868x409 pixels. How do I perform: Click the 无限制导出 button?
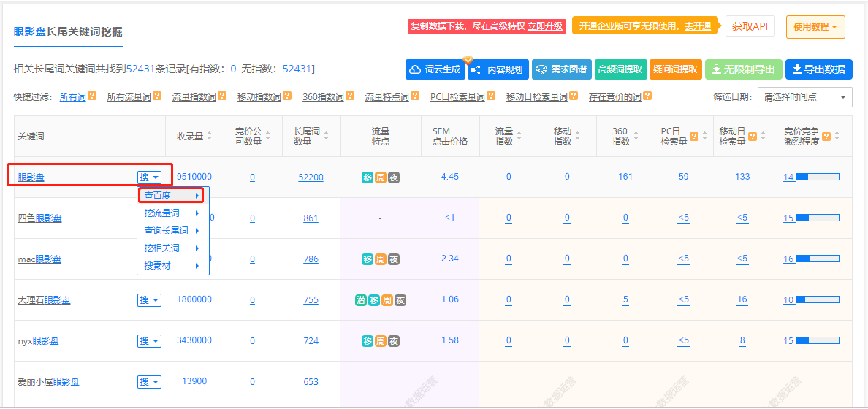(x=744, y=69)
